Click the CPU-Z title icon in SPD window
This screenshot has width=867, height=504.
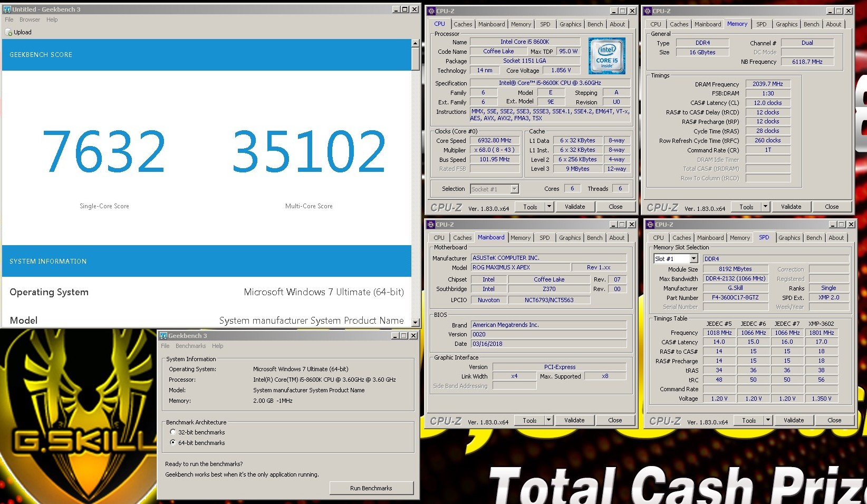pyautogui.click(x=650, y=224)
